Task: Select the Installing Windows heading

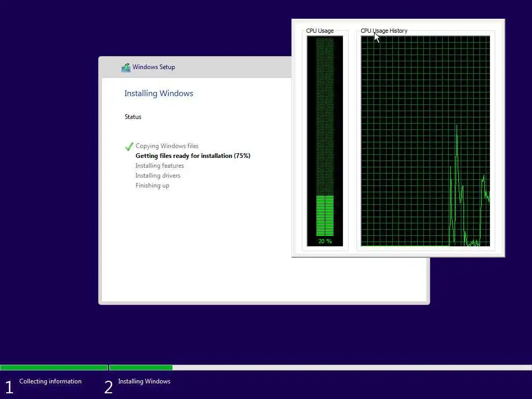Action: click(x=158, y=94)
